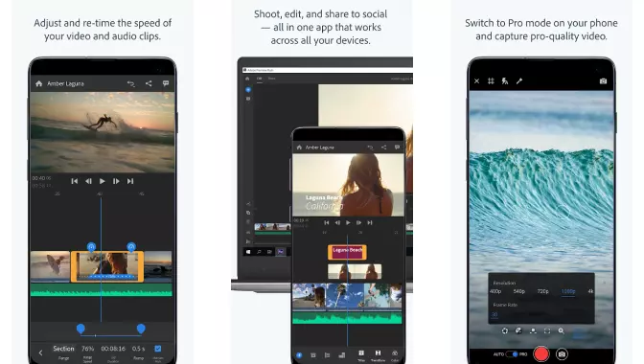
Task: Open feedback chat icon on the middle phone
Action: tap(397, 148)
